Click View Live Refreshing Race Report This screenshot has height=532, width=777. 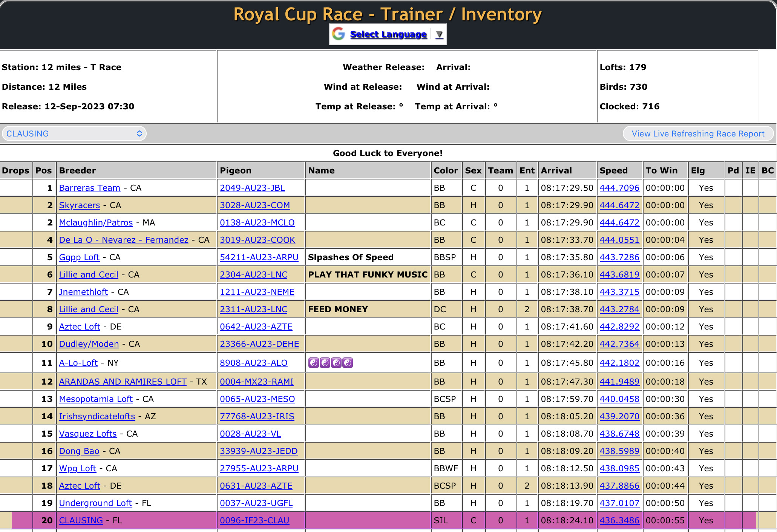click(x=698, y=133)
